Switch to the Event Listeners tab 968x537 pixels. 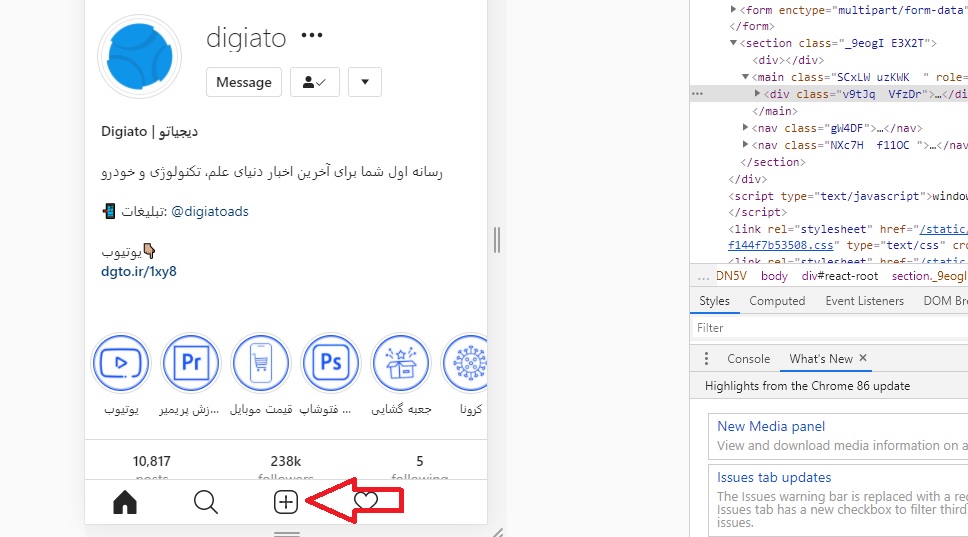[864, 301]
